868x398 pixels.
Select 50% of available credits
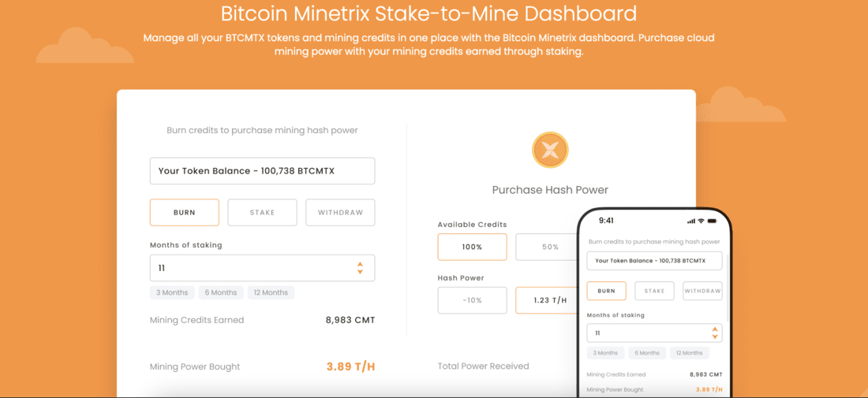pyautogui.click(x=546, y=247)
